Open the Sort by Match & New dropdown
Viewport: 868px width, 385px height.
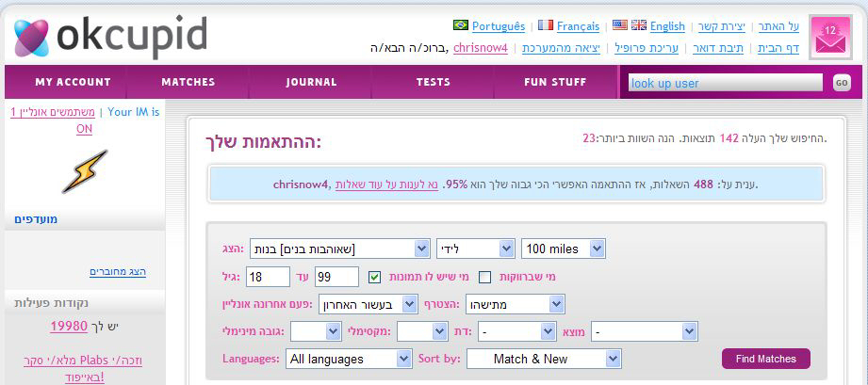[x=544, y=359]
